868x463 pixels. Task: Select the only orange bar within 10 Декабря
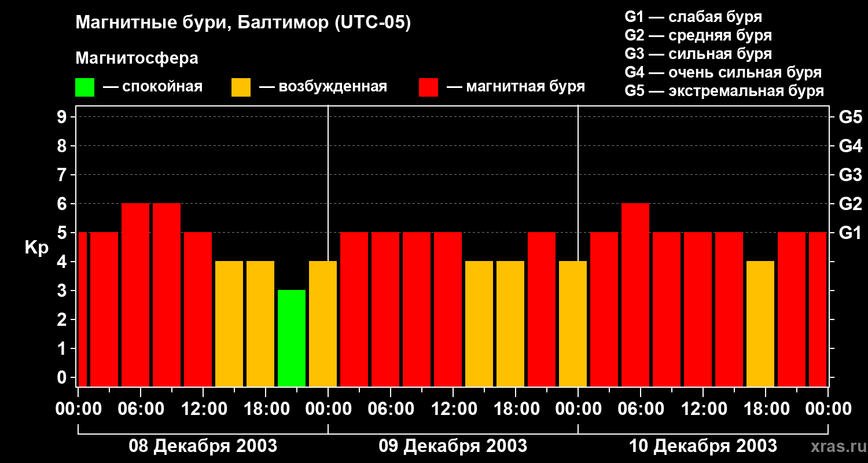(x=760, y=324)
